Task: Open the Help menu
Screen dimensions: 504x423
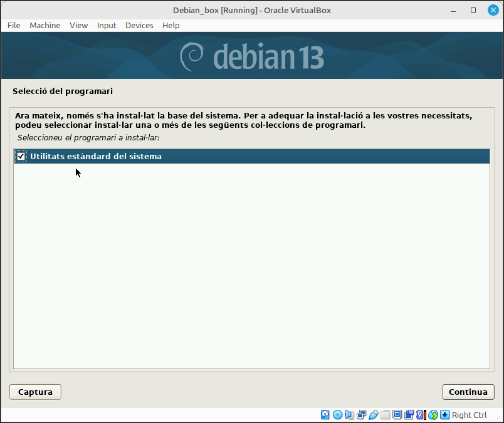Action: [171, 26]
